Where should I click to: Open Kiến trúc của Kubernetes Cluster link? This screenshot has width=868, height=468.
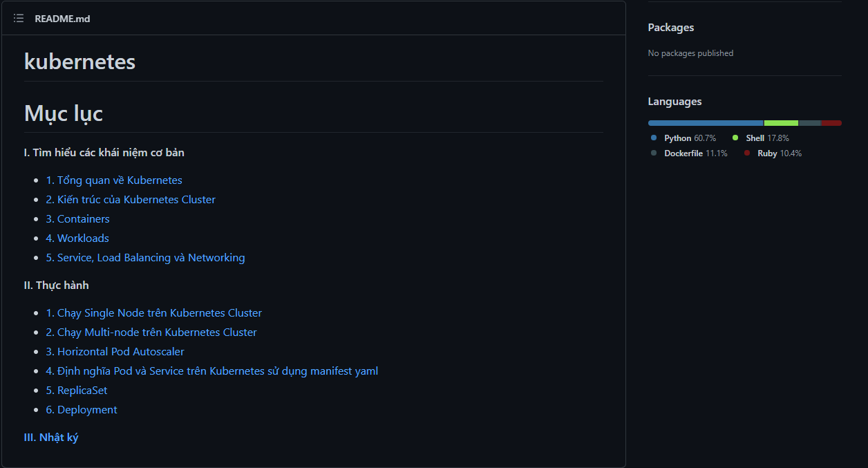[x=131, y=200]
